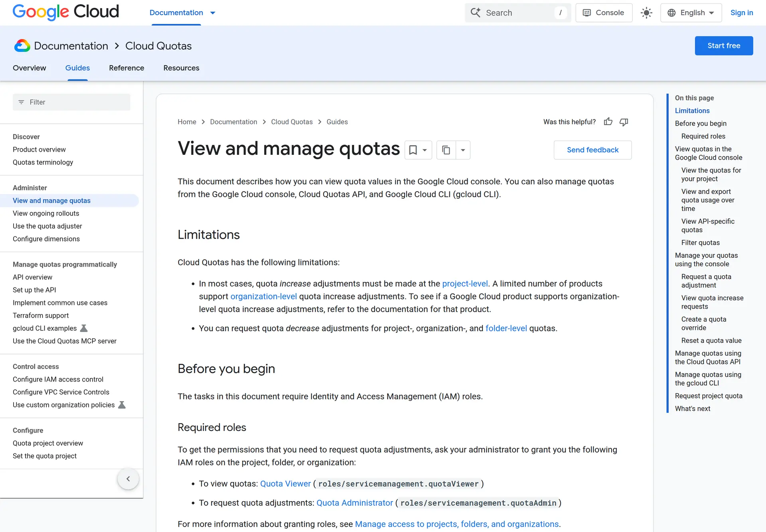Image resolution: width=766 pixels, height=532 pixels.
Task: Open the English language dropdown
Action: pyautogui.click(x=691, y=13)
